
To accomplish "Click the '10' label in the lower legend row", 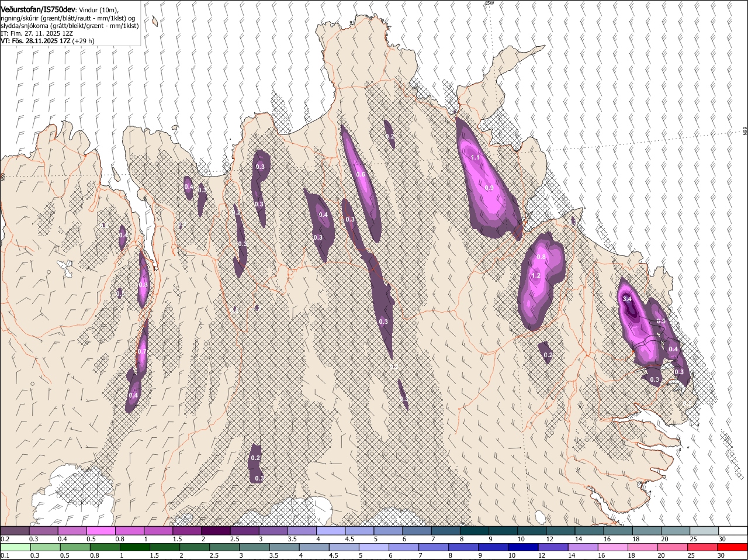I will (x=511, y=555).
